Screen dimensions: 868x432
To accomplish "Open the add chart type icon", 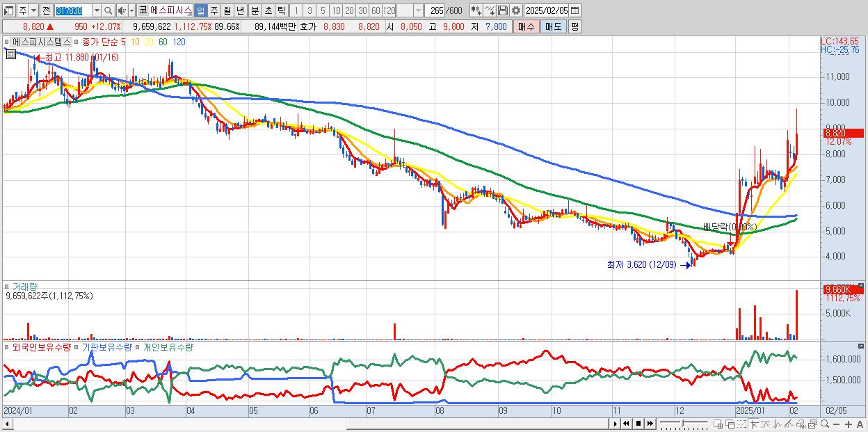I will [x=476, y=10].
